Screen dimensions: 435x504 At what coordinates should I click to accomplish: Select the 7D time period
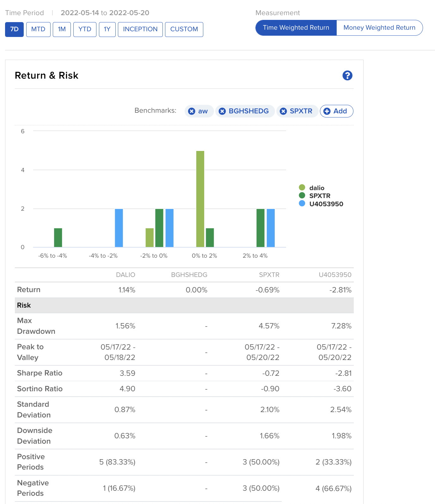point(14,29)
